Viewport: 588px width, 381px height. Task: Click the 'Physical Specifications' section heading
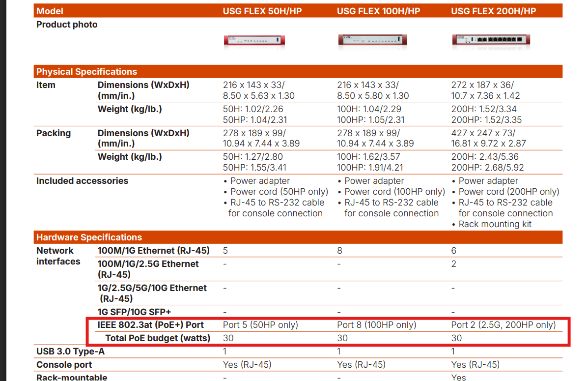point(86,72)
